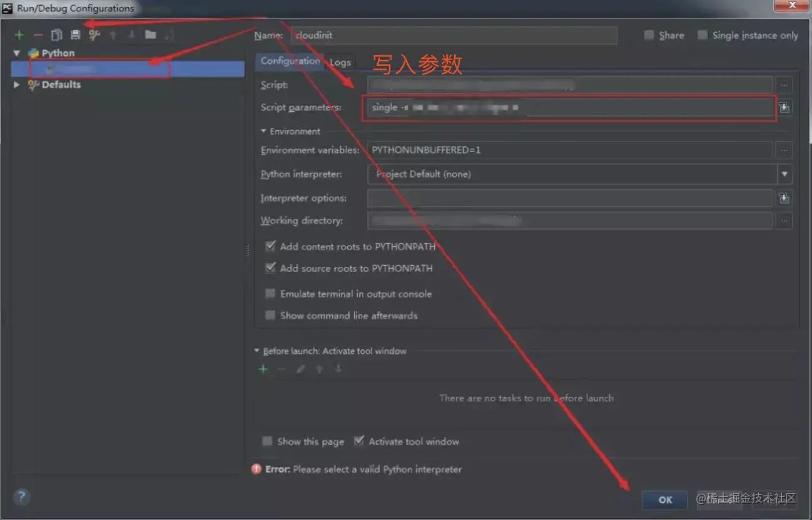
Task: Save the configuration using the disk icon
Action: [75, 35]
